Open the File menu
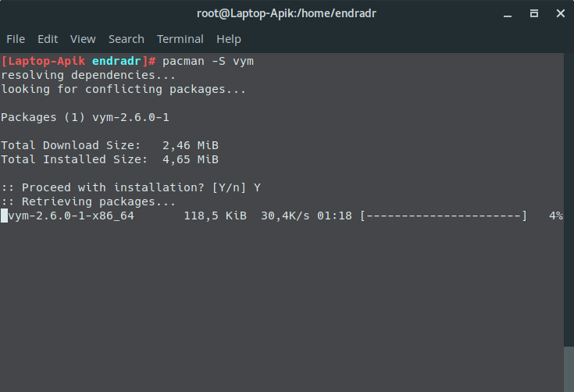 point(16,39)
